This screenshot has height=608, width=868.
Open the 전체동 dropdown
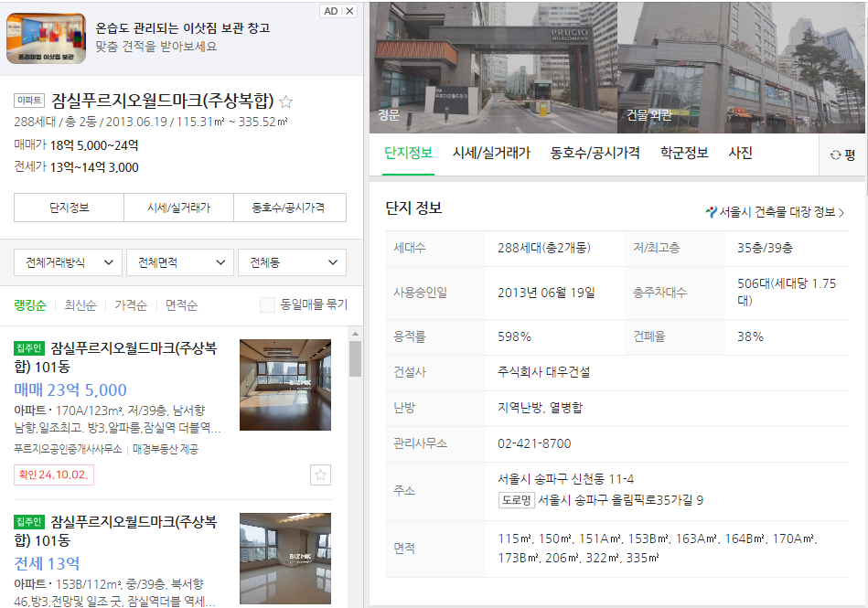tap(293, 262)
